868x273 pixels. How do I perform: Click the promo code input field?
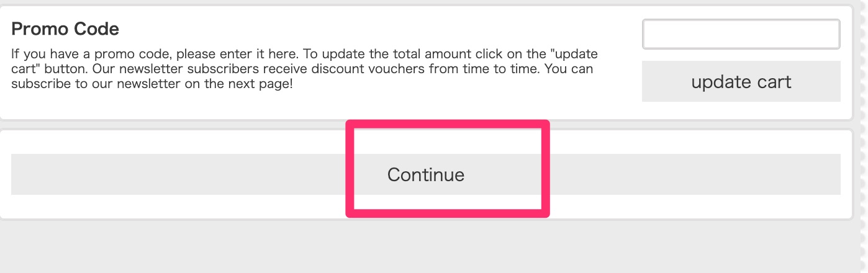point(741,34)
